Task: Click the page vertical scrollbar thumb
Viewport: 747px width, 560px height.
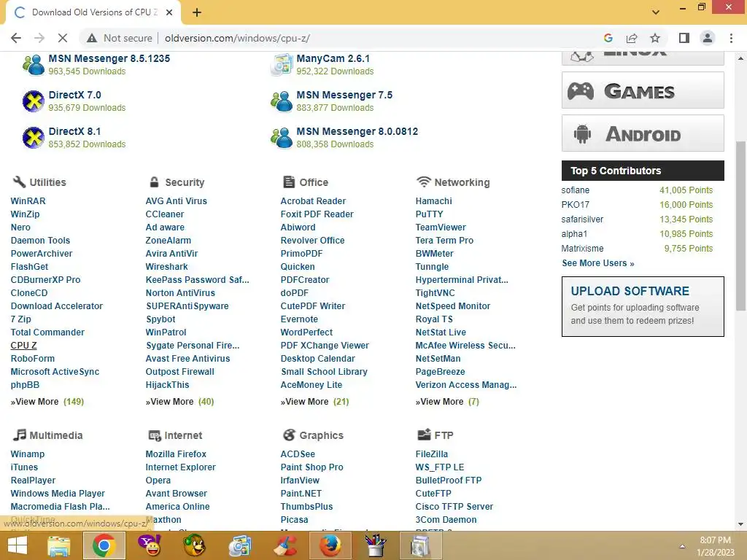Action: click(x=740, y=226)
